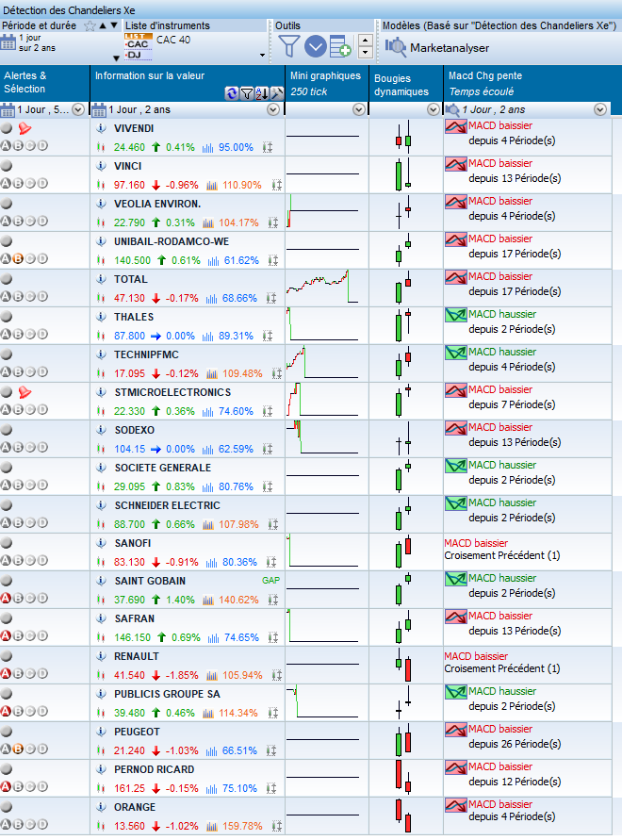Image resolution: width=622 pixels, height=840 pixels.
Task: Click the blue circular chevron tool button
Action: point(316,46)
